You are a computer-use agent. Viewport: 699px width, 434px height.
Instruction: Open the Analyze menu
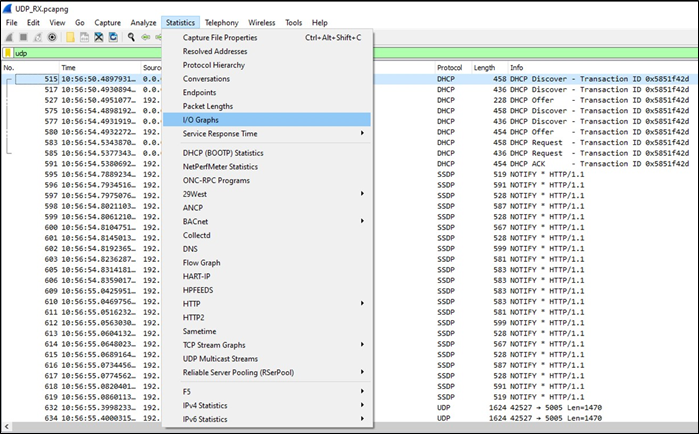click(143, 23)
